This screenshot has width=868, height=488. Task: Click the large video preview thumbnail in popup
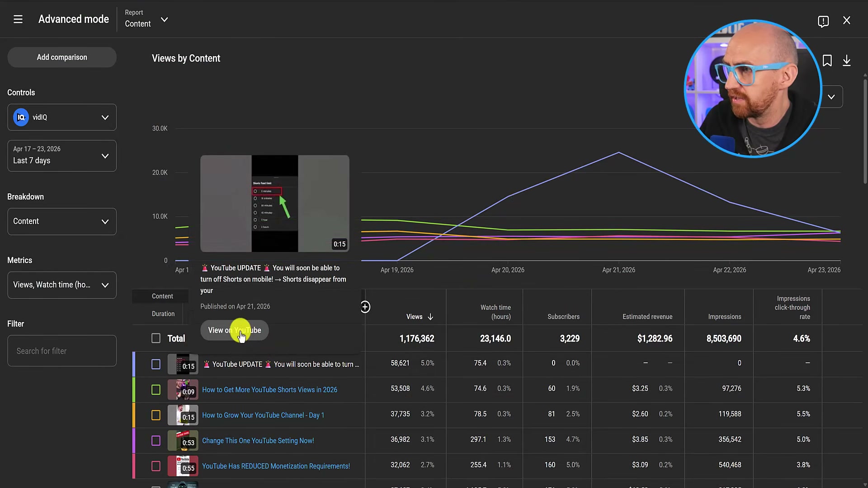pos(275,204)
